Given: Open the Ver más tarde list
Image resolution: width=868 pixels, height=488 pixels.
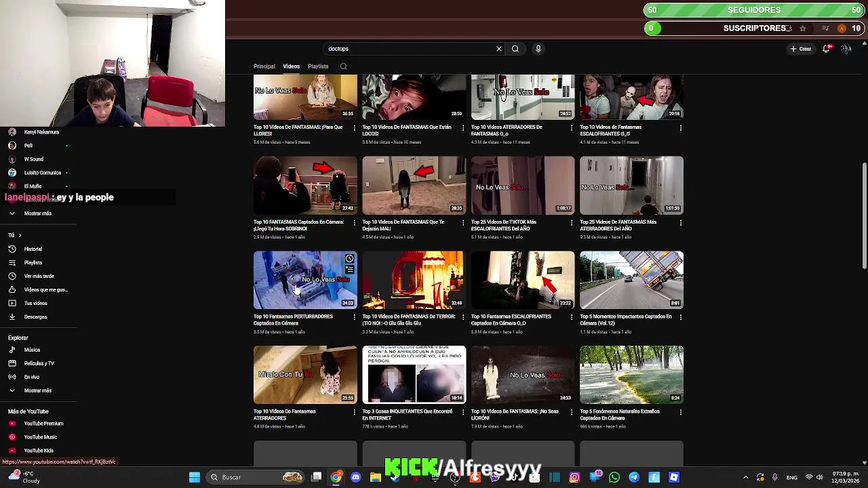Looking at the screenshot, I should (x=39, y=276).
